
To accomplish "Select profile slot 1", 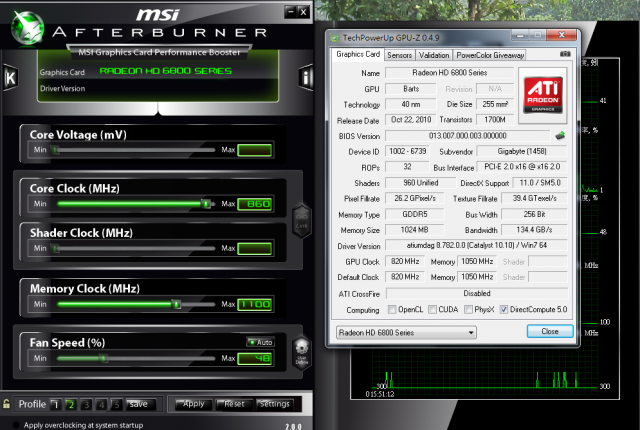I will (56, 404).
